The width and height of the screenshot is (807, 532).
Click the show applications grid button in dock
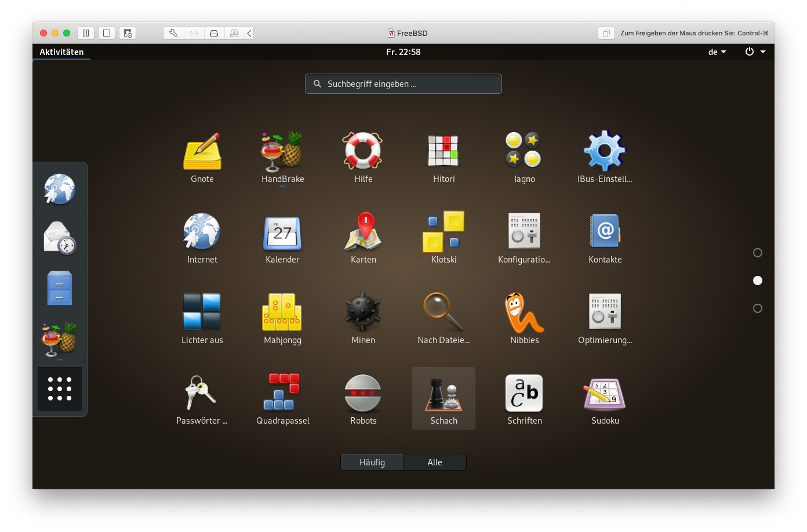pyautogui.click(x=60, y=389)
